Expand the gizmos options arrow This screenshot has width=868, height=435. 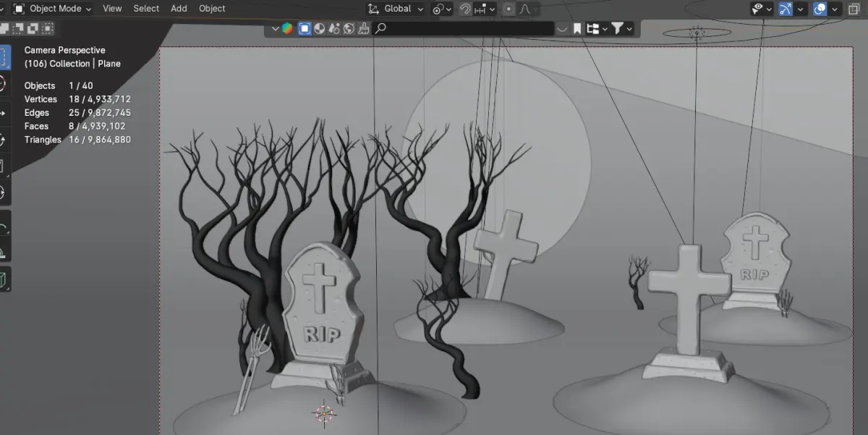(x=799, y=9)
